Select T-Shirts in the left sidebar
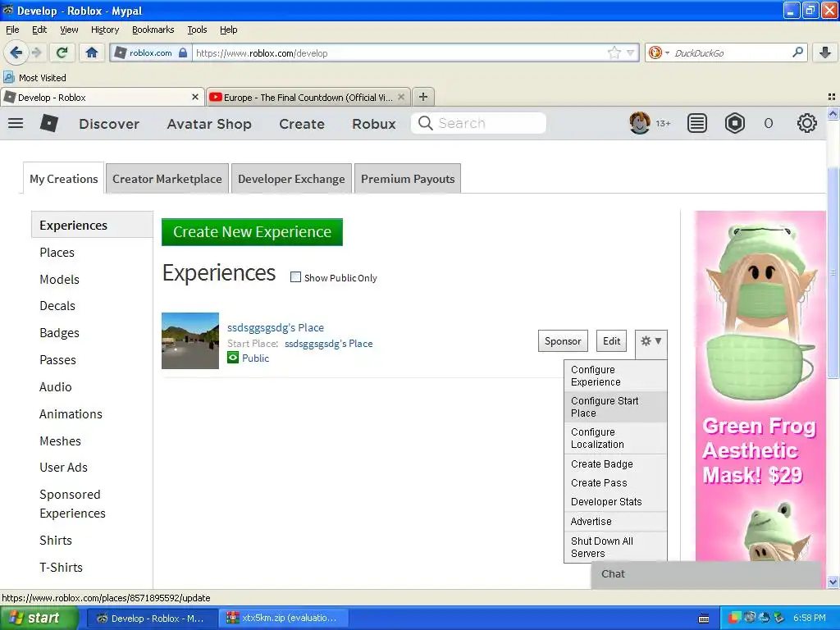This screenshot has height=630, width=840. pos(61,568)
